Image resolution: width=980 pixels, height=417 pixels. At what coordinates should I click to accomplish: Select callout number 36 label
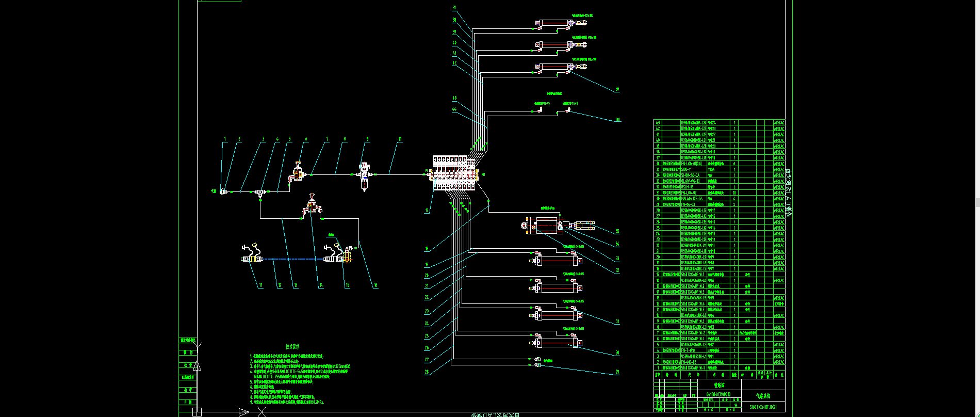point(617,89)
